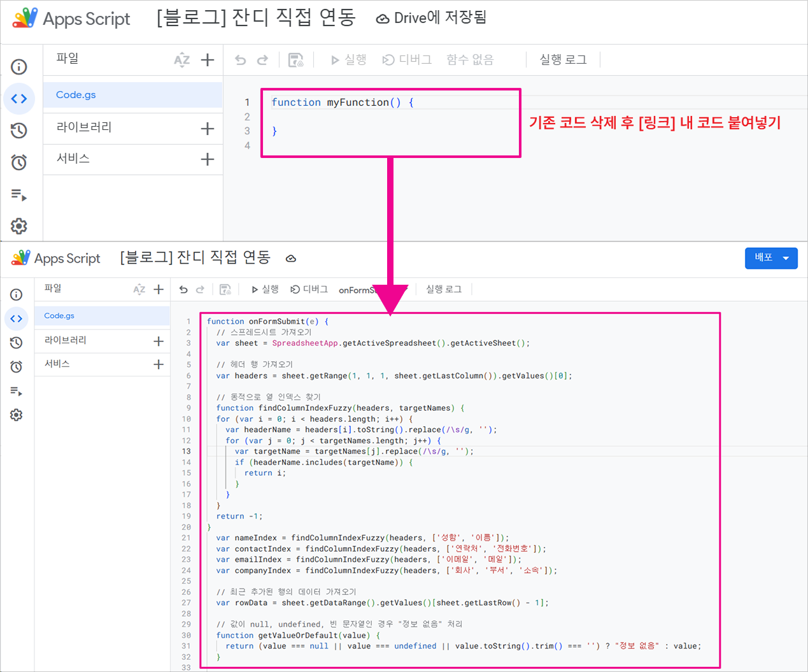Open the 배포 deploy dropdown button

pyautogui.click(x=771, y=258)
